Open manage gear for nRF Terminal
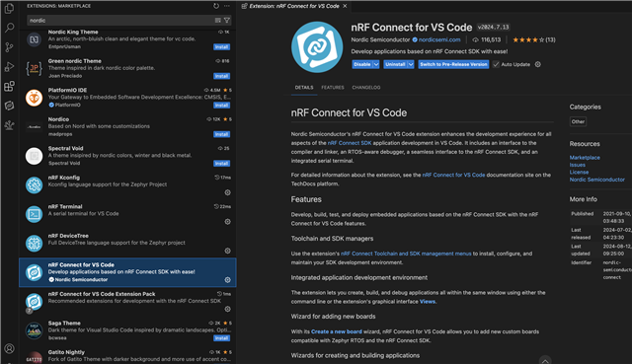632x364 pixels. pos(227,222)
